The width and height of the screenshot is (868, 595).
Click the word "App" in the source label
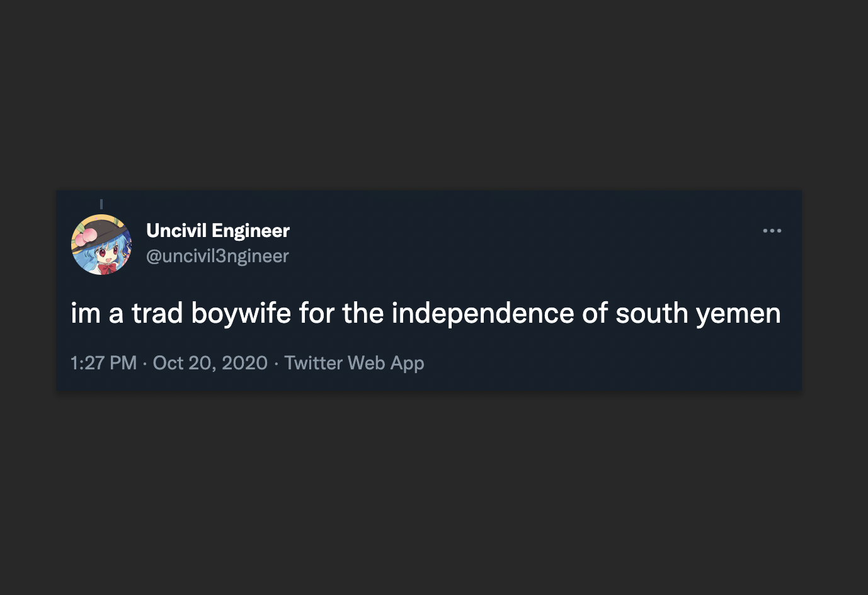point(407,363)
